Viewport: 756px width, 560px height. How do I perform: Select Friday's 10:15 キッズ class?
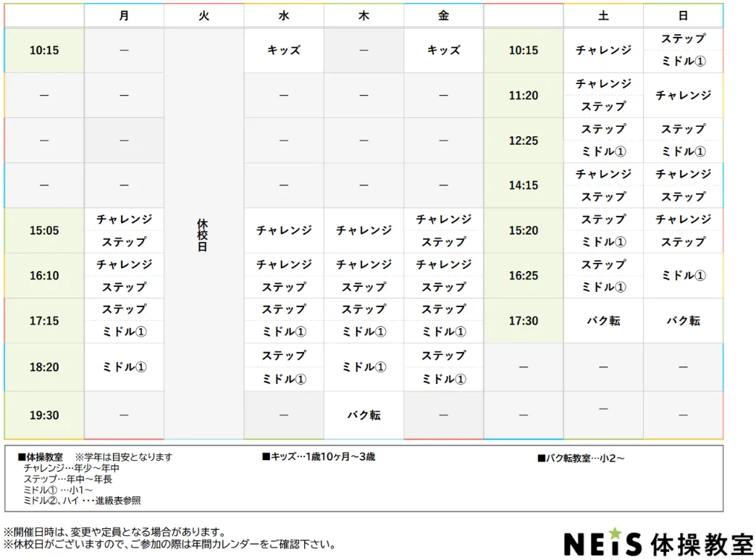[443, 51]
